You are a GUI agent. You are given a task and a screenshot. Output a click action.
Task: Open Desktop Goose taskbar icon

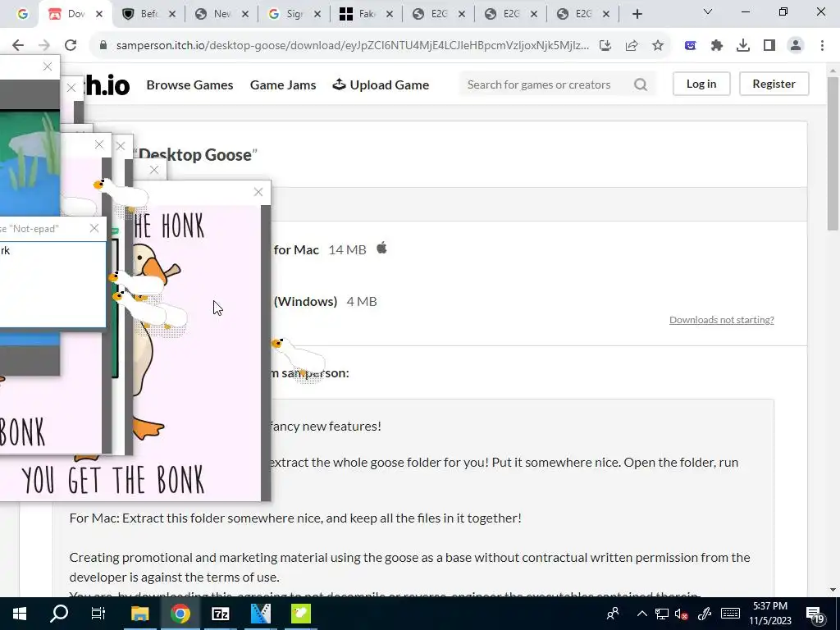(x=300, y=614)
